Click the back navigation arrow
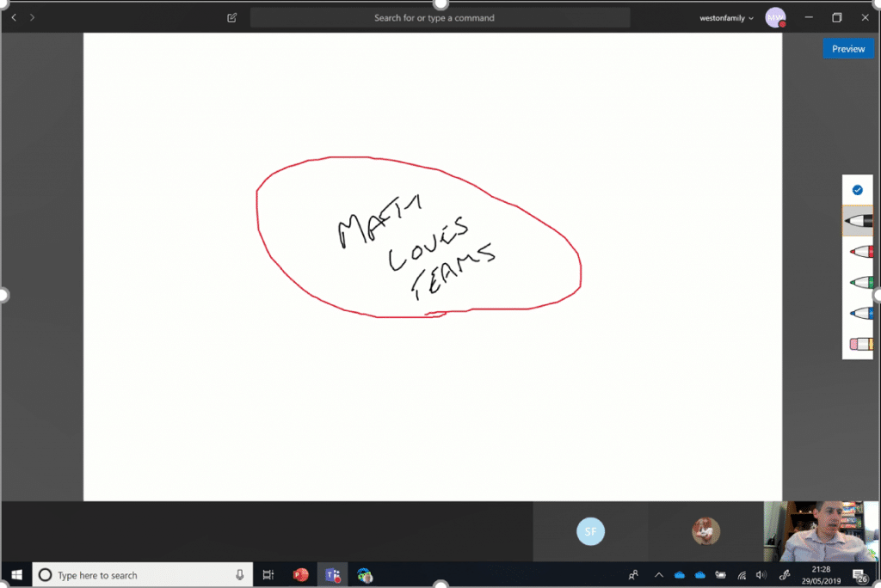 (x=13, y=16)
